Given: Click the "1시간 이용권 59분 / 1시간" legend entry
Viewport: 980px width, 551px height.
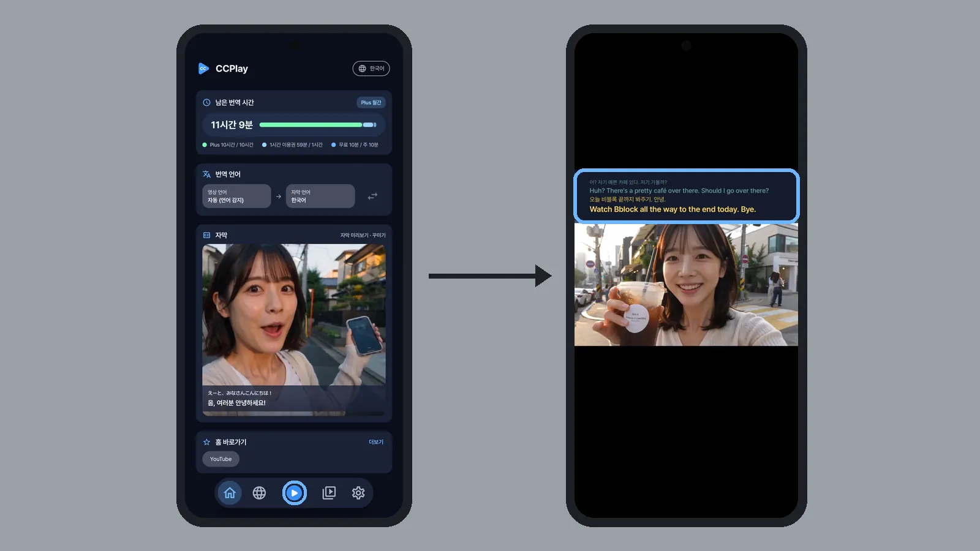Looking at the screenshot, I should click(x=292, y=145).
